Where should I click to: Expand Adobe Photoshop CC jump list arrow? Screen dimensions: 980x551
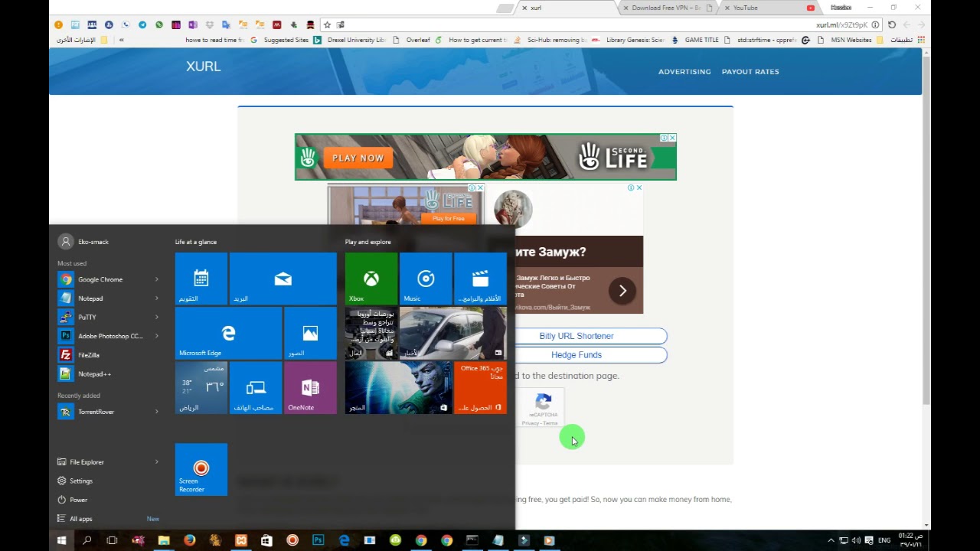(x=157, y=336)
